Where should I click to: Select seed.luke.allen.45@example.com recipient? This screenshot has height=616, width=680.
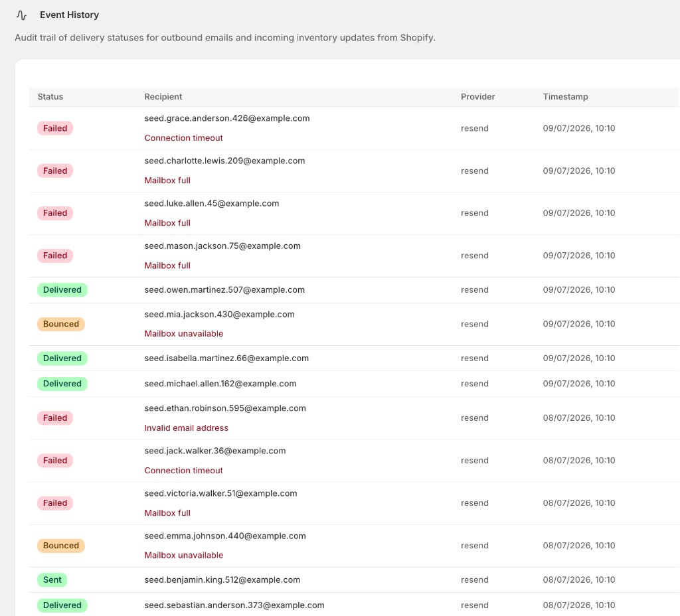212,203
